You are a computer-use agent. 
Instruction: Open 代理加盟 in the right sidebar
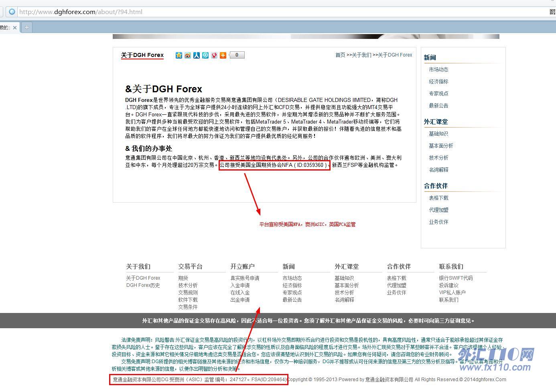click(x=438, y=210)
